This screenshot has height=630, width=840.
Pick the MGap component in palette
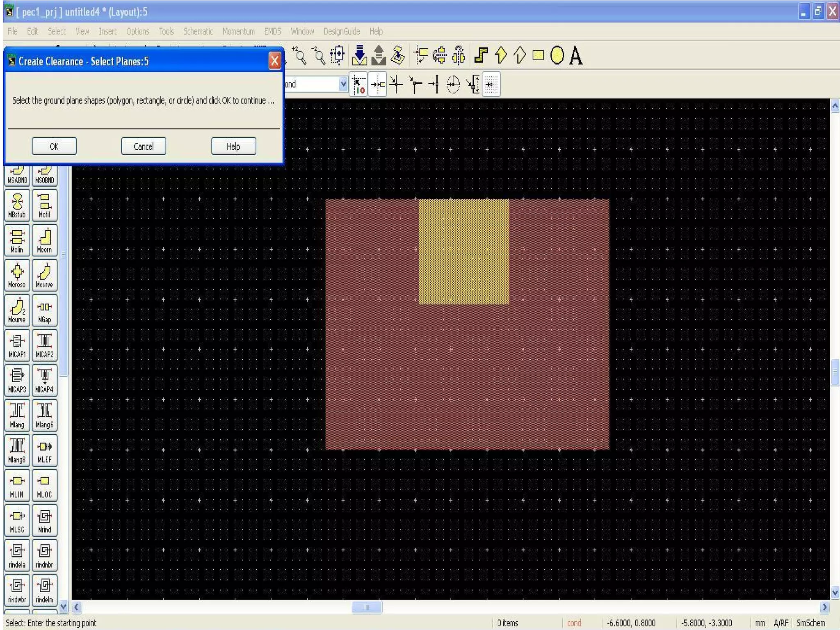tap(44, 310)
